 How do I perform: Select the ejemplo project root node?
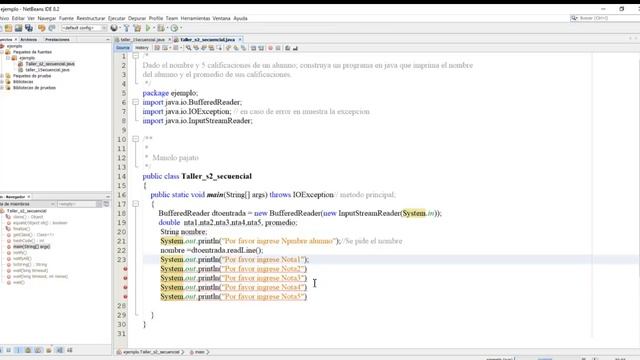15,46
